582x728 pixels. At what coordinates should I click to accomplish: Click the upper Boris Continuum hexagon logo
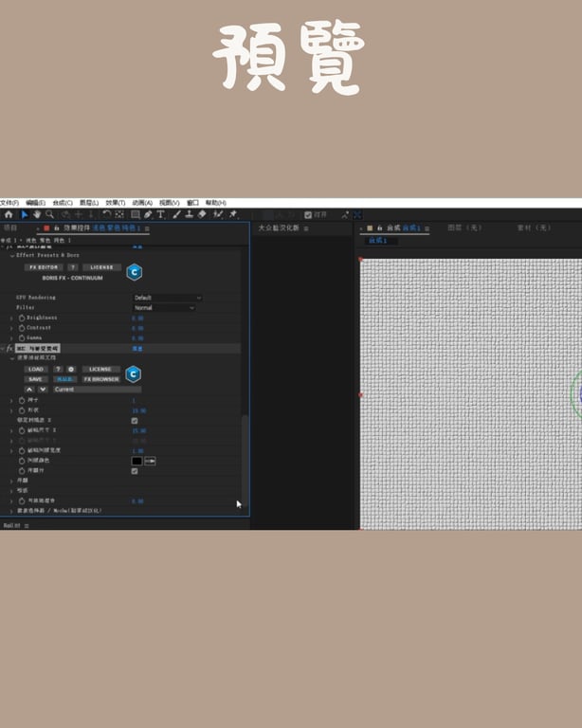[135, 272]
